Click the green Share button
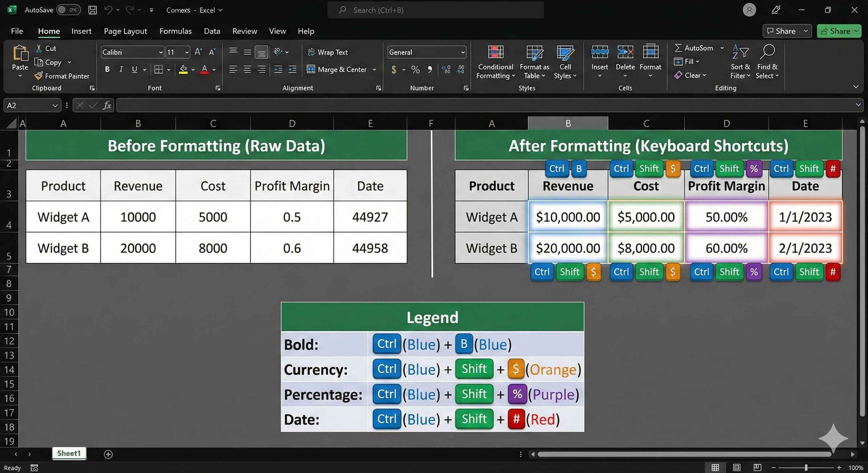Viewport: 868px width, 473px height. [x=835, y=31]
